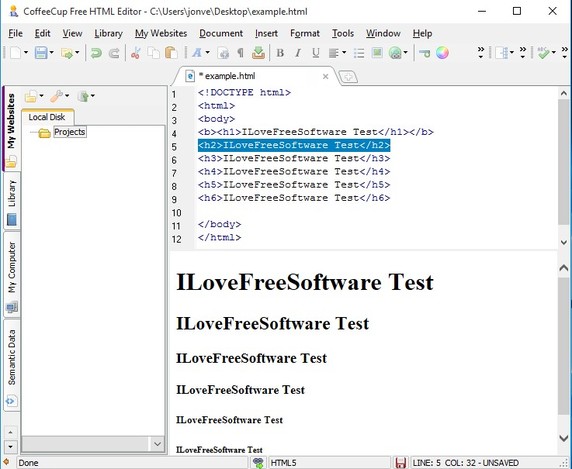Switch to the Local Disk tab

click(x=47, y=117)
